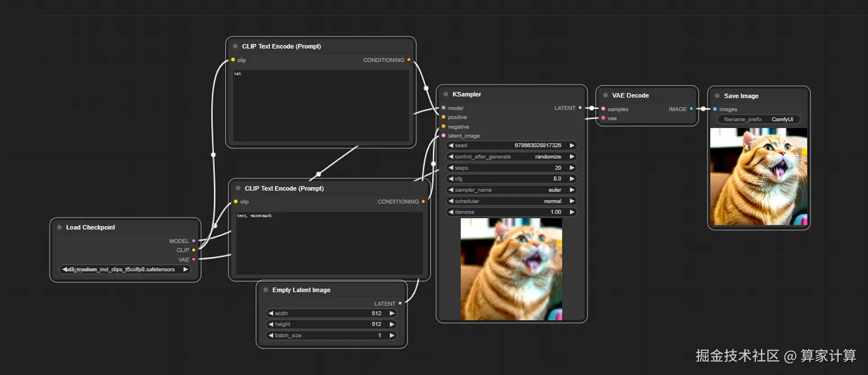Click the VAE Decode node title
This screenshot has width=868, height=375.
[630, 95]
